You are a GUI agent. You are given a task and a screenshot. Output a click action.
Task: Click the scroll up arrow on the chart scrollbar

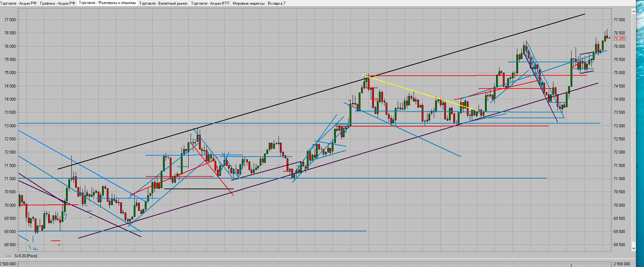click(x=633, y=11)
